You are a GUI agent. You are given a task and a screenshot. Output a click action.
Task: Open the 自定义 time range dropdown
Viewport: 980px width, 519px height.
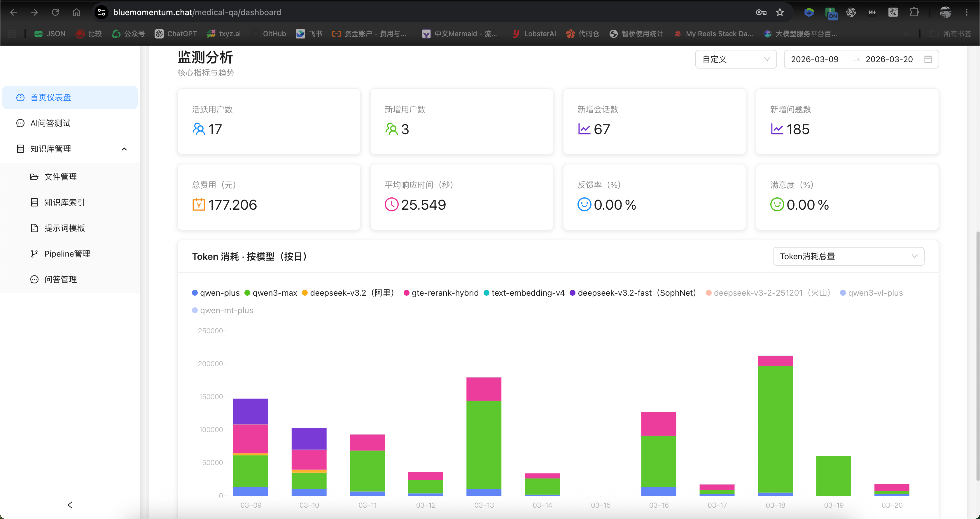click(x=736, y=59)
